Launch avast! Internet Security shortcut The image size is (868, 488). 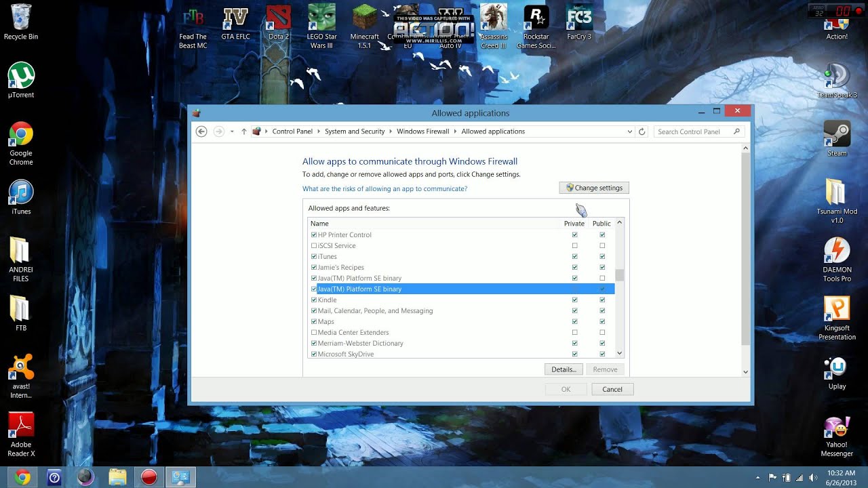point(21,376)
